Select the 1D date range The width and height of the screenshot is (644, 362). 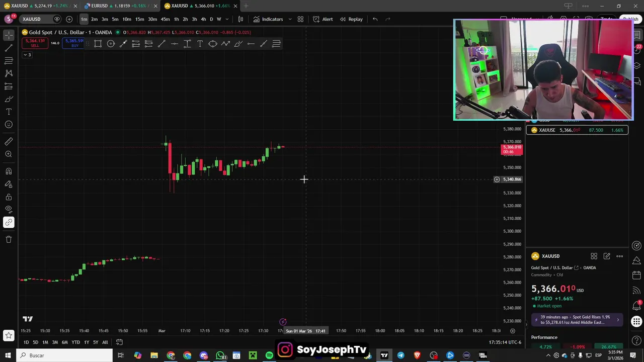coord(26,342)
